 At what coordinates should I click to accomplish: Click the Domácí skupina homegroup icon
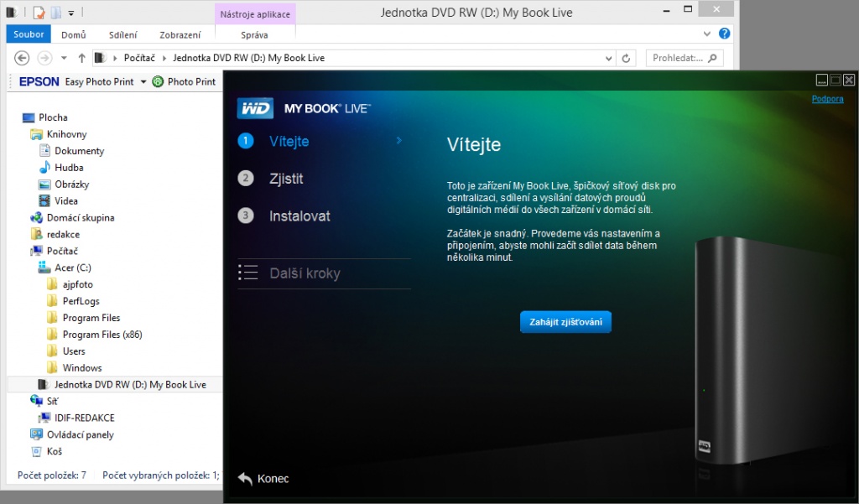click(36, 217)
